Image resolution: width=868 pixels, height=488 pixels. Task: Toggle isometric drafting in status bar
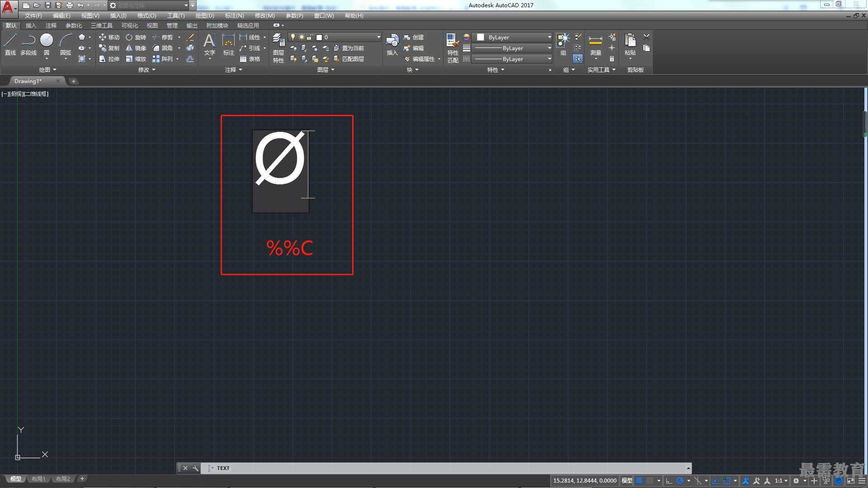coord(698,481)
